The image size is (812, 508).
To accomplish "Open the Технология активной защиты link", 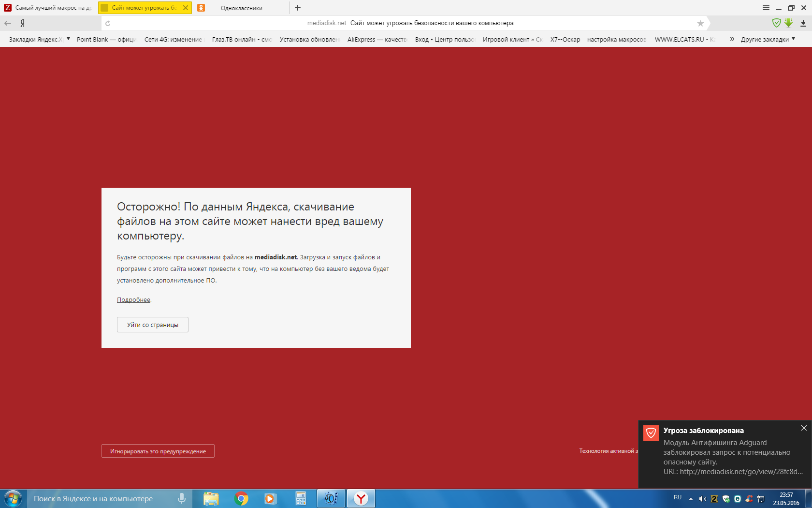I will click(x=609, y=451).
